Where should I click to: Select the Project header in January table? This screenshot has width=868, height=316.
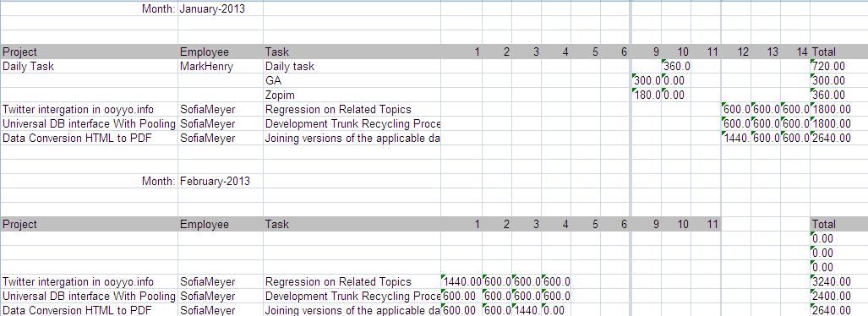pyautogui.click(x=89, y=52)
